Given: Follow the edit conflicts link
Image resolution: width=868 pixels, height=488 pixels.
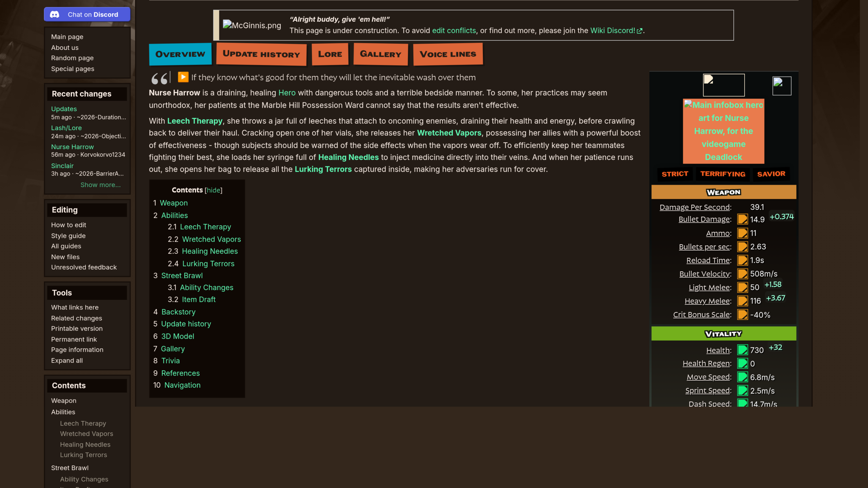Looking at the screenshot, I should tap(454, 30).
